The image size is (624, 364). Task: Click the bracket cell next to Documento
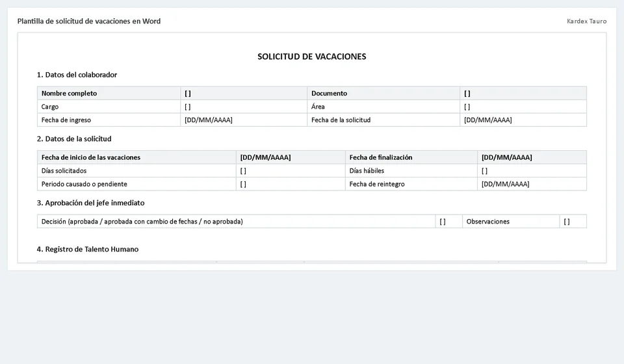(523, 93)
